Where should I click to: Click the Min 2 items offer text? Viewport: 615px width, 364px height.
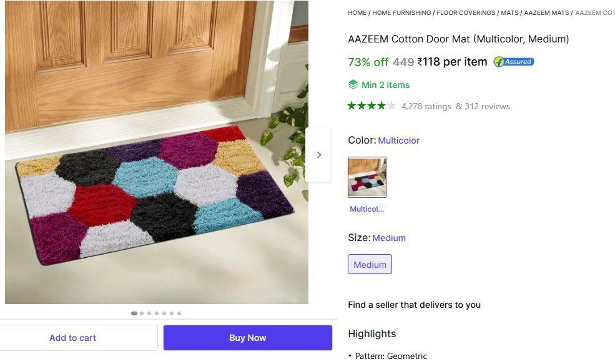385,85
